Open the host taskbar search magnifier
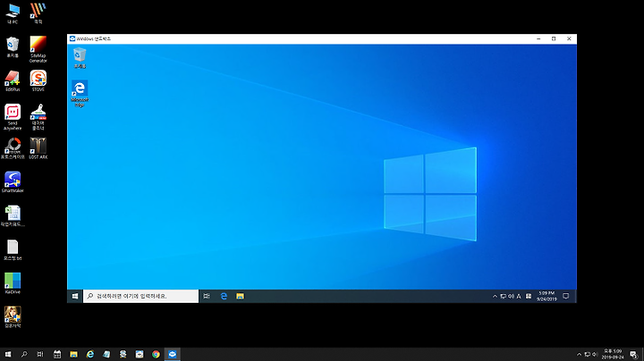 click(24, 355)
